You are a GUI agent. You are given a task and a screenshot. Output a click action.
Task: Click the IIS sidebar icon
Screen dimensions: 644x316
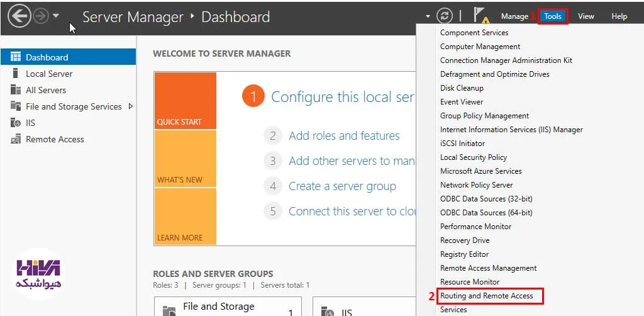15,123
